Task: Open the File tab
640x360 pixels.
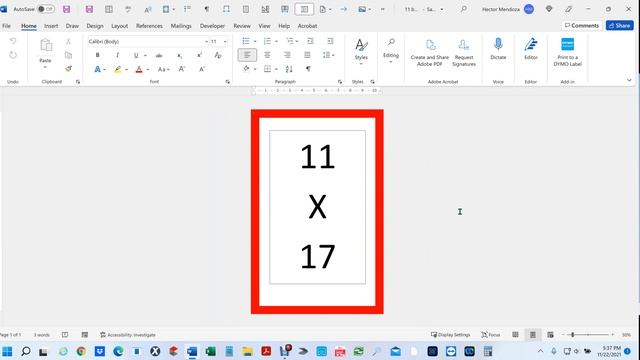Action: point(7,26)
